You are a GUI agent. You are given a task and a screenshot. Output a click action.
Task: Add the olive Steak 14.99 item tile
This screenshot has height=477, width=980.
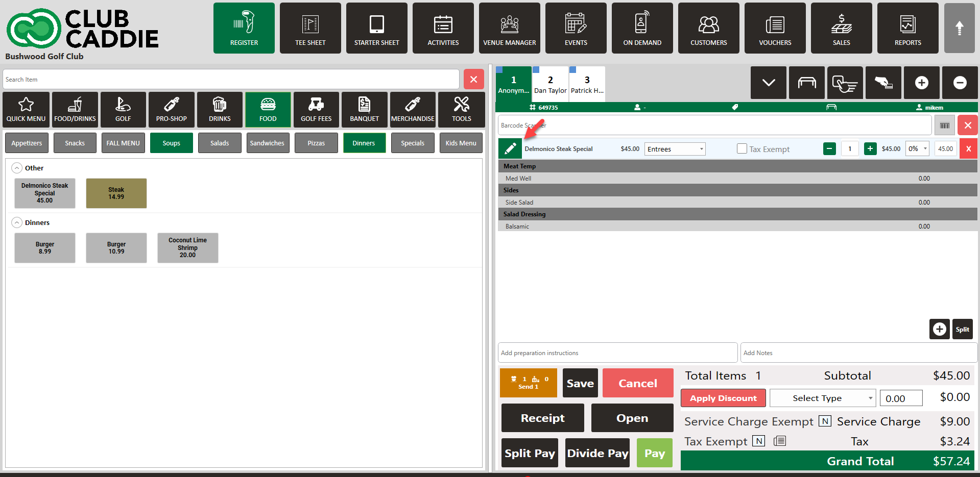[116, 193]
